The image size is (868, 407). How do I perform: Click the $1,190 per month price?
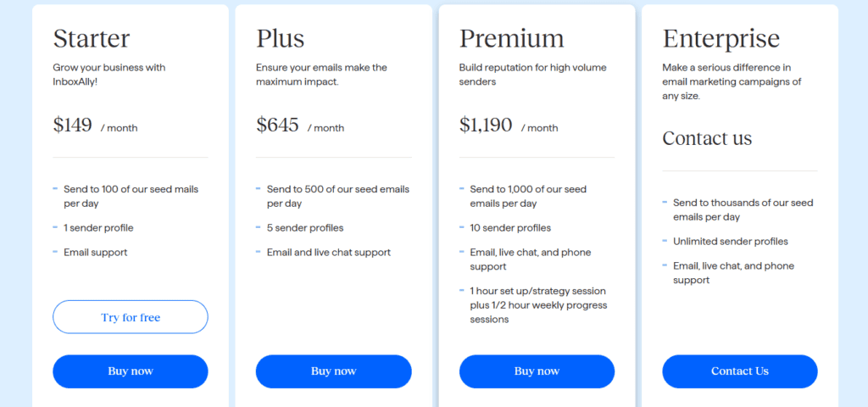(509, 125)
